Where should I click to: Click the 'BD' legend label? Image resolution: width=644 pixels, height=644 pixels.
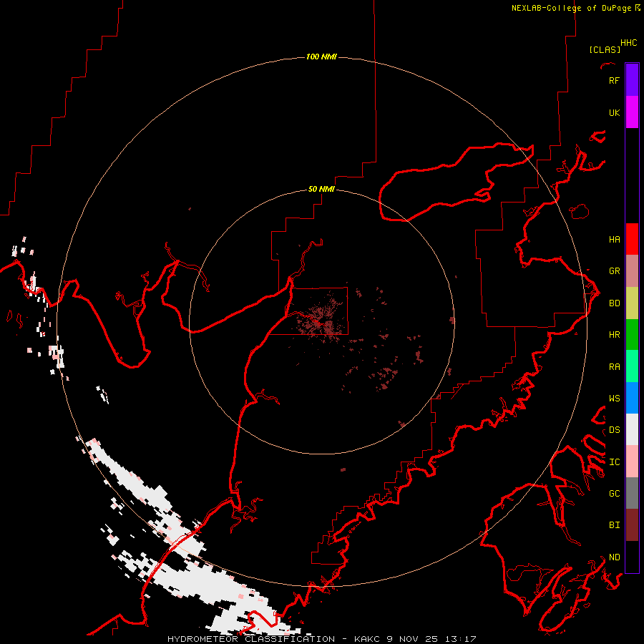(615, 303)
